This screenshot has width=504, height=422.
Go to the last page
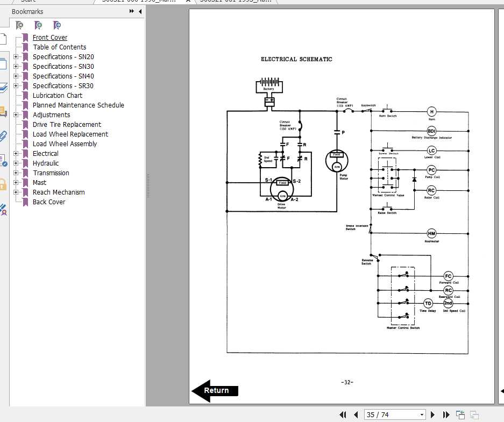(446, 414)
